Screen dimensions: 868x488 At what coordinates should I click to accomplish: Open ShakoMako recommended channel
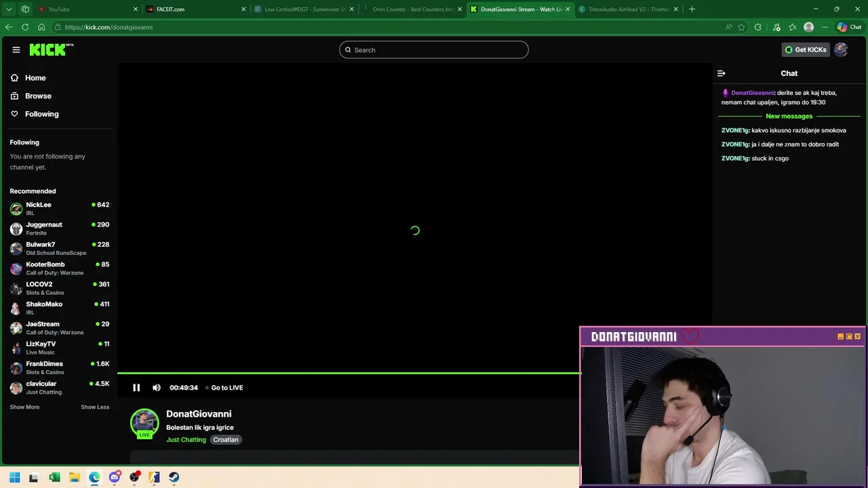pyautogui.click(x=60, y=308)
